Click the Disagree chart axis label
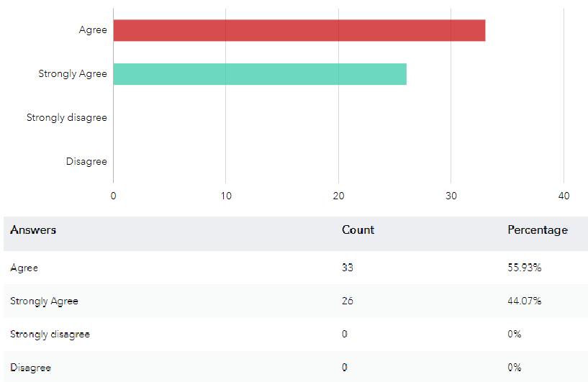588x382 pixels. pyautogui.click(x=86, y=162)
